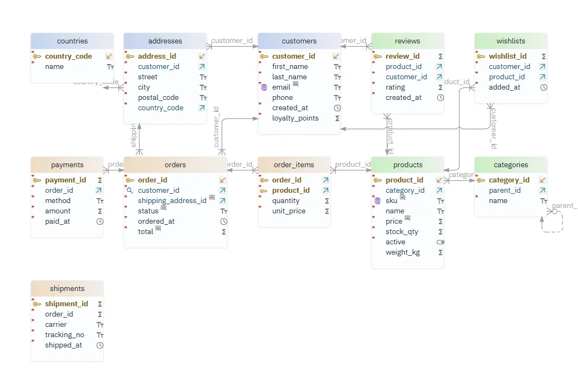578x392 pixels.
Task: Click the amount column in payments
Action: coord(67,211)
